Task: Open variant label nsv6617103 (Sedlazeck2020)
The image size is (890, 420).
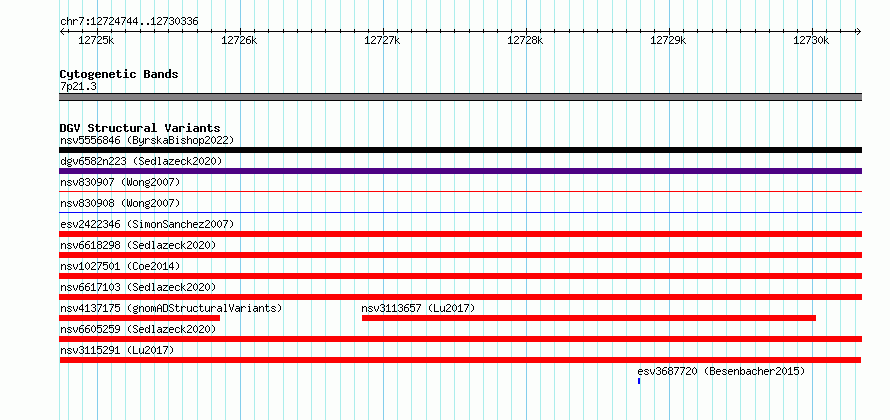Action: pyautogui.click(x=138, y=287)
